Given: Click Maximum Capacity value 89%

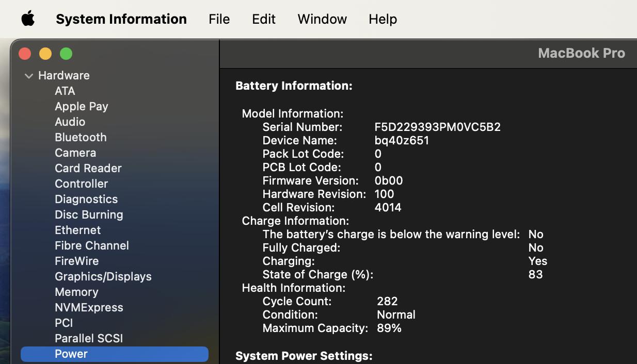Looking at the screenshot, I should [389, 328].
